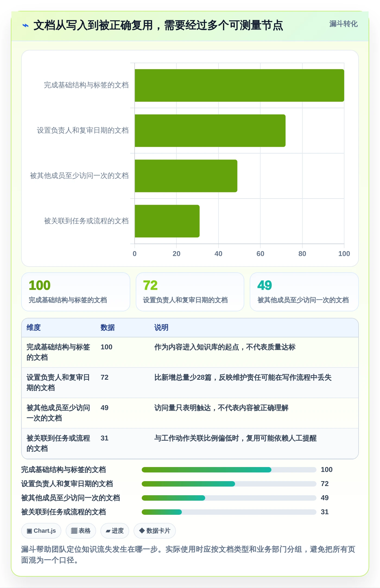Click the blue lightning icon beside the title
This screenshot has width=380, height=588.
point(25,25)
